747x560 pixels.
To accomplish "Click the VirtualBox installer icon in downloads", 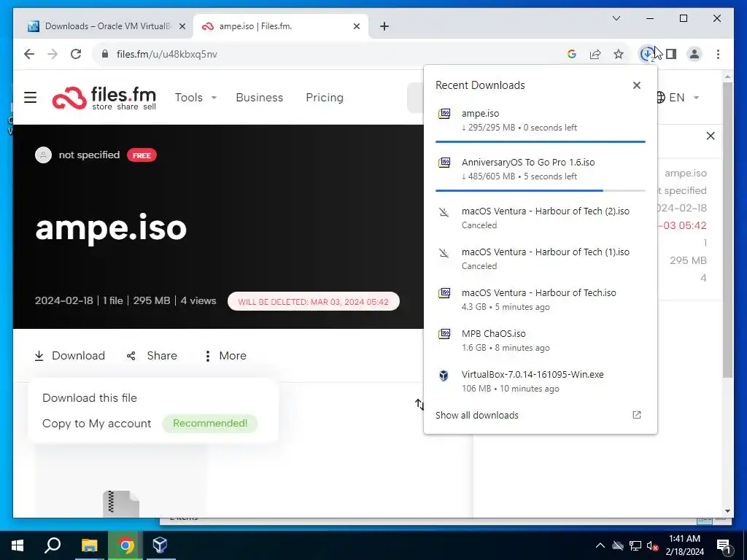I will pyautogui.click(x=444, y=376).
